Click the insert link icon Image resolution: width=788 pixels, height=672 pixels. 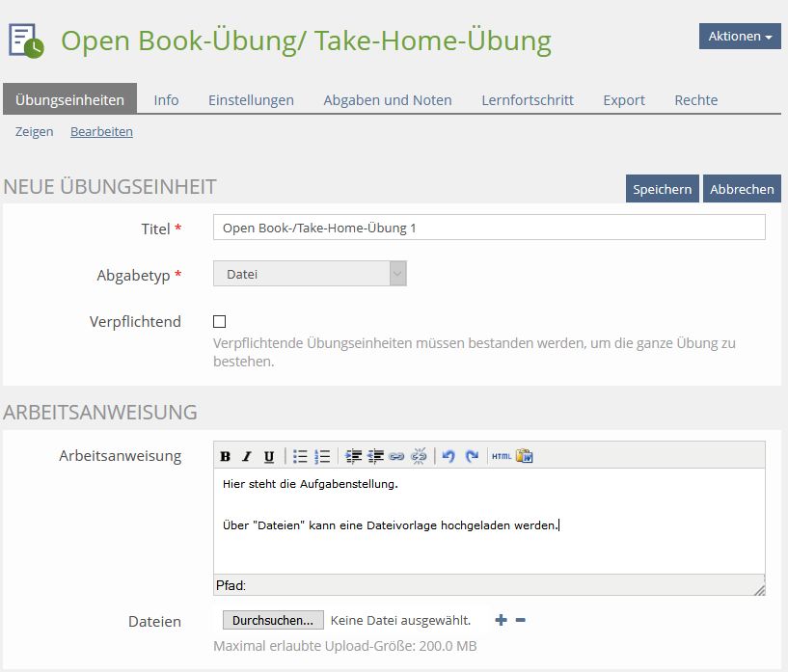pyautogui.click(x=396, y=456)
